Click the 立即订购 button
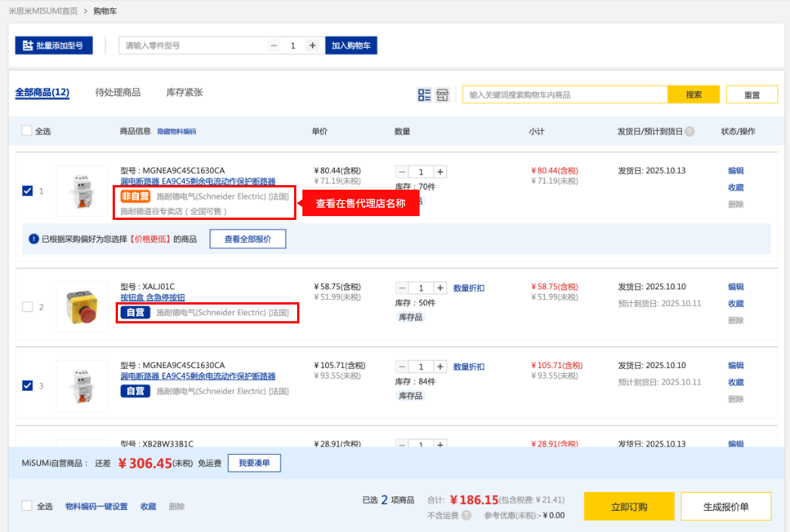Image resolution: width=790 pixels, height=532 pixels. [629, 506]
